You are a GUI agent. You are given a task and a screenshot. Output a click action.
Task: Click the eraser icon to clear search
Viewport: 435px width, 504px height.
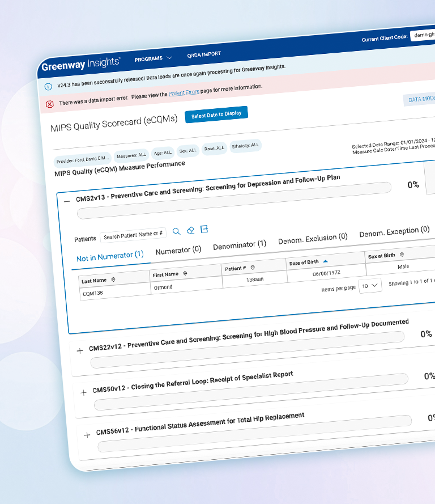tap(190, 230)
